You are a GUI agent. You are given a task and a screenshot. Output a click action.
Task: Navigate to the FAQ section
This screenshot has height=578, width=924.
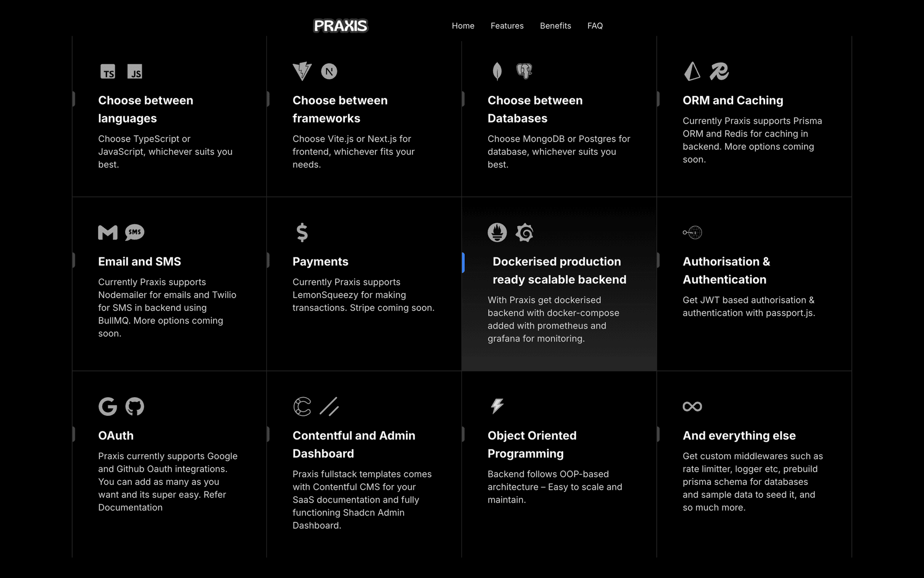pyautogui.click(x=595, y=26)
